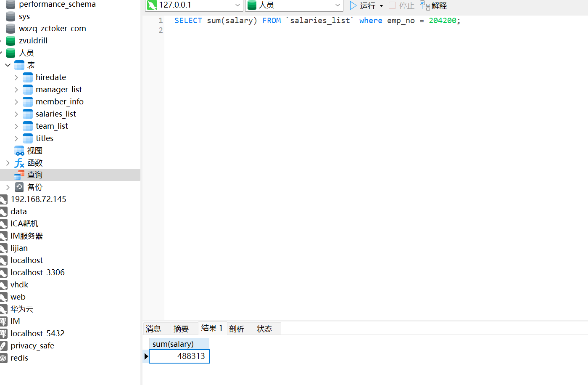The height and width of the screenshot is (385, 588).
Task: Click the 192.168.72.145 connection icon
Action: (x=3, y=199)
